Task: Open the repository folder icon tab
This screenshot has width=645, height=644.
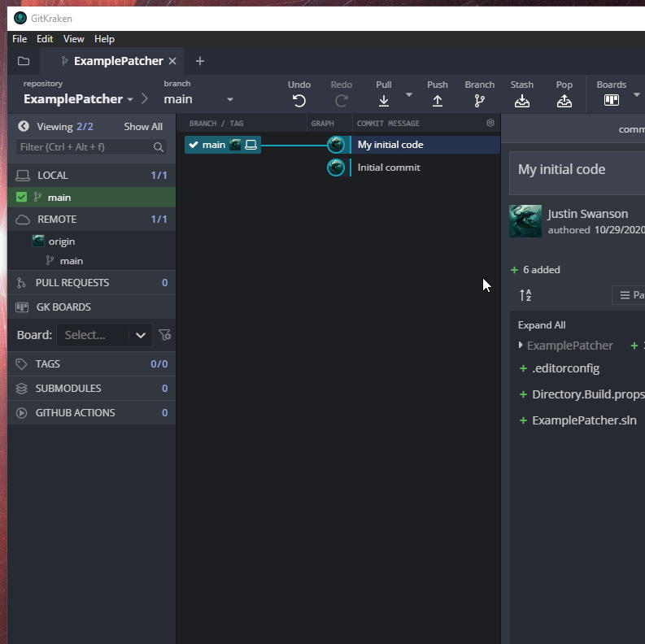Action: pos(24,61)
